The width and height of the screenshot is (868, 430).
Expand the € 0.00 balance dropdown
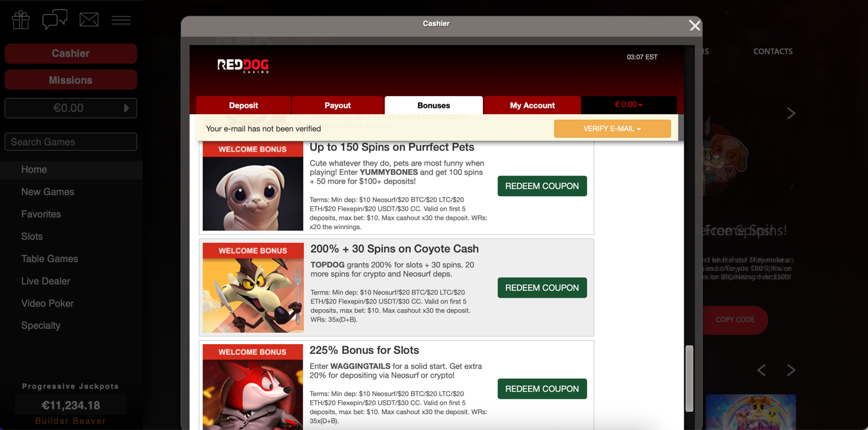[628, 105]
